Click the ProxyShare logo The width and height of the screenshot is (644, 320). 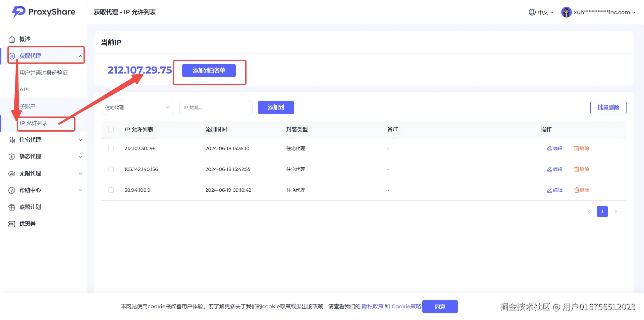44,12
